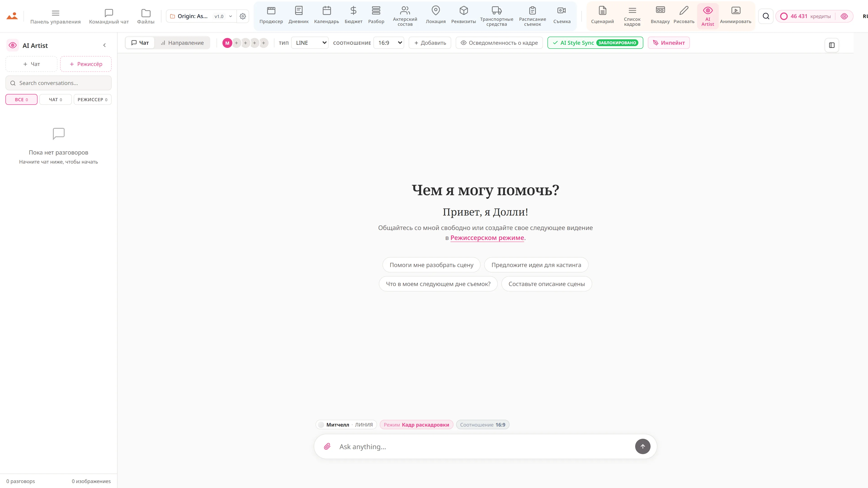The image size is (868, 488).
Task: Select the РЕЖИССЕР filter tab
Action: pos(92,100)
